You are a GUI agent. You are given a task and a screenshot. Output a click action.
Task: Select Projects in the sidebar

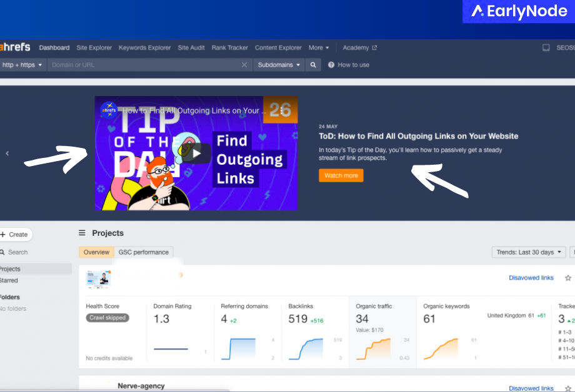pos(36,269)
